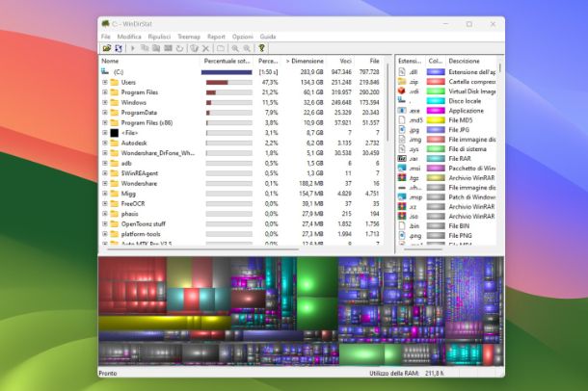This screenshot has height=391, width=588.
Task: Click the blue .dll color swatch
Action: click(x=436, y=71)
